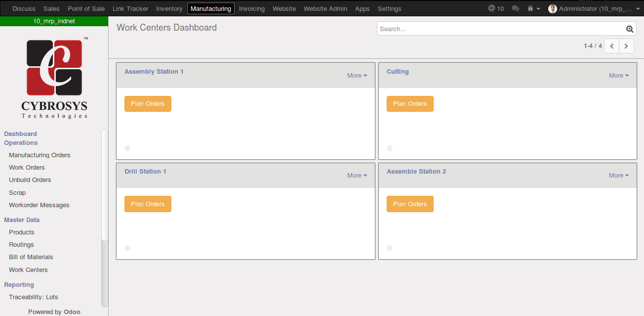
Task: Open Work Orders in sidebar
Action: (x=27, y=168)
